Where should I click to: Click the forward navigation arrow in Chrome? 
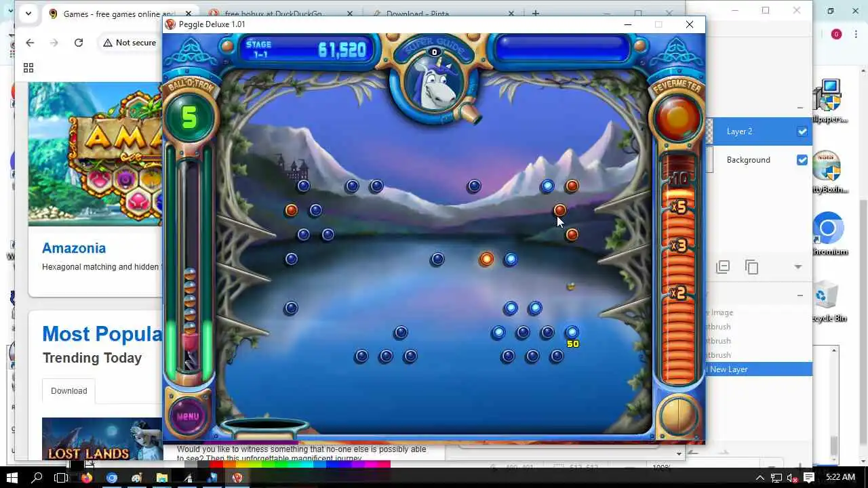pos(54,43)
